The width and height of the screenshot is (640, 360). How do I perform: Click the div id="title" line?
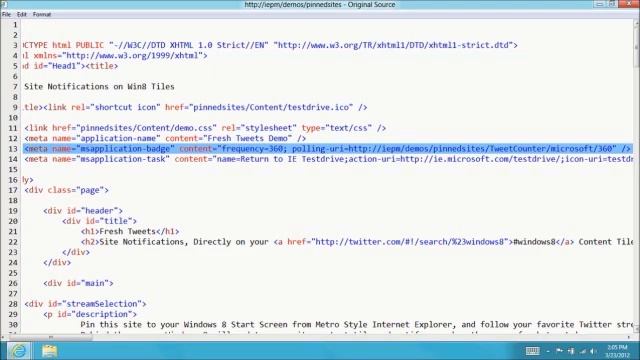tap(100, 221)
